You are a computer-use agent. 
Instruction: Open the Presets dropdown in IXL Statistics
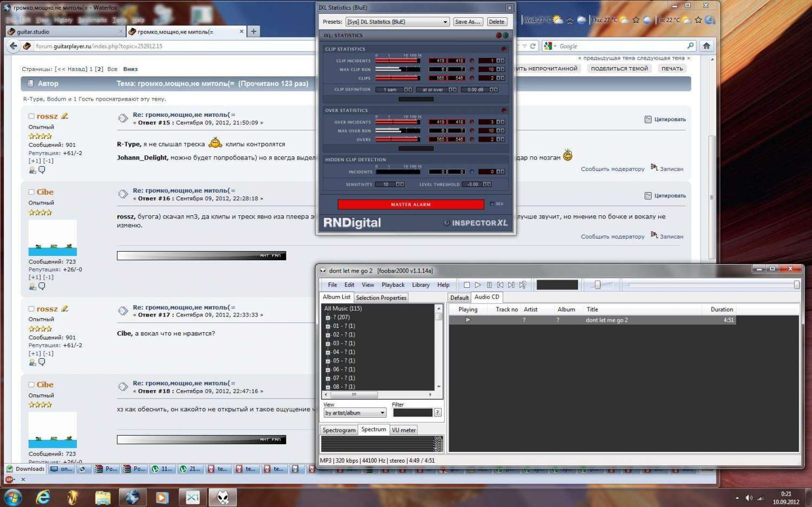(397, 22)
